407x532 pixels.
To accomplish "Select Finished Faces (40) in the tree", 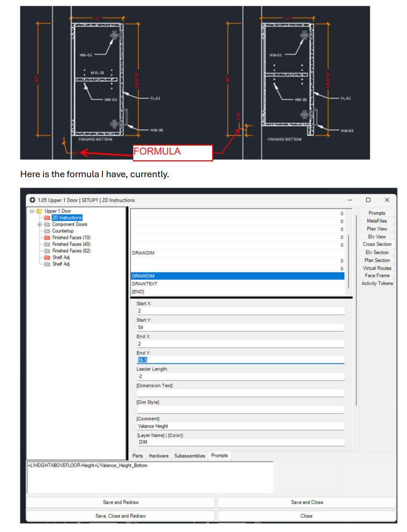I will pyautogui.click(x=71, y=244).
